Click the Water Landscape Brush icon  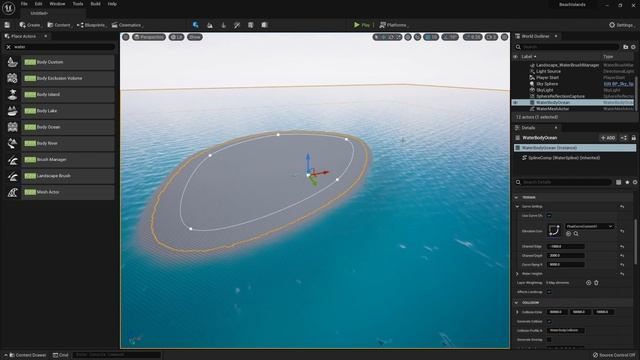[x=12, y=176]
